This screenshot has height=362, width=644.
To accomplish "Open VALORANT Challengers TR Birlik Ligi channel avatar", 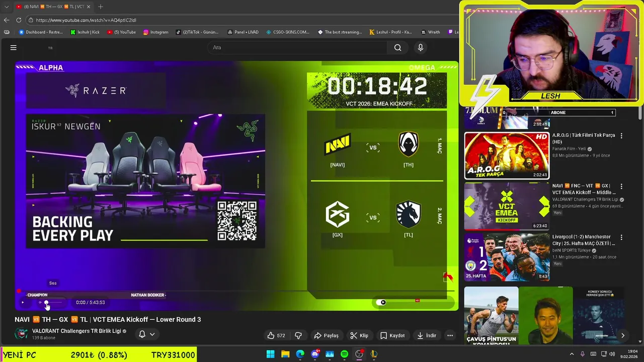I will [x=21, y=334].
